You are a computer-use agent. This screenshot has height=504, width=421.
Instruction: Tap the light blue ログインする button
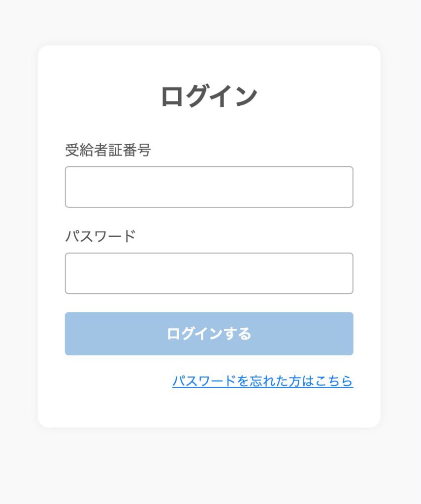[x=209, y=334]
